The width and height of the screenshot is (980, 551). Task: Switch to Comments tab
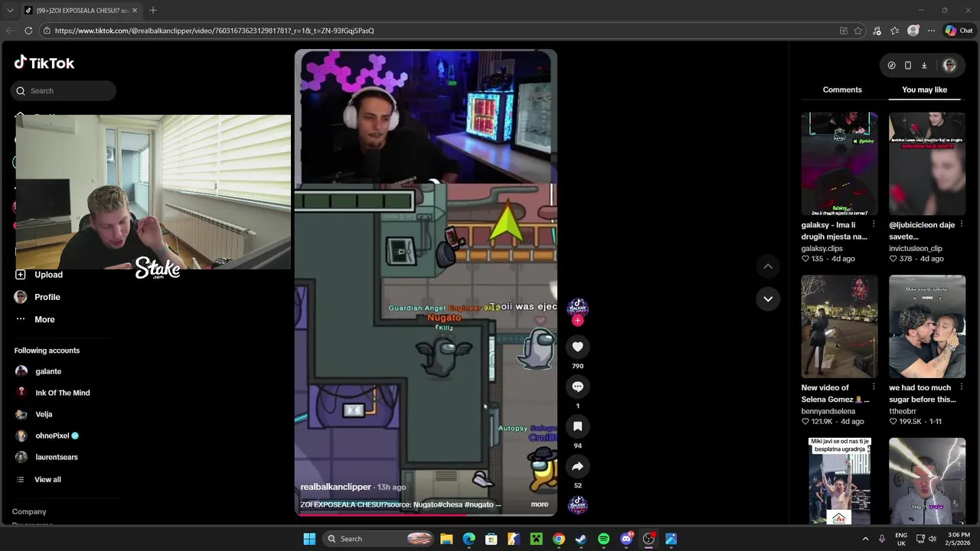(842, 90)
